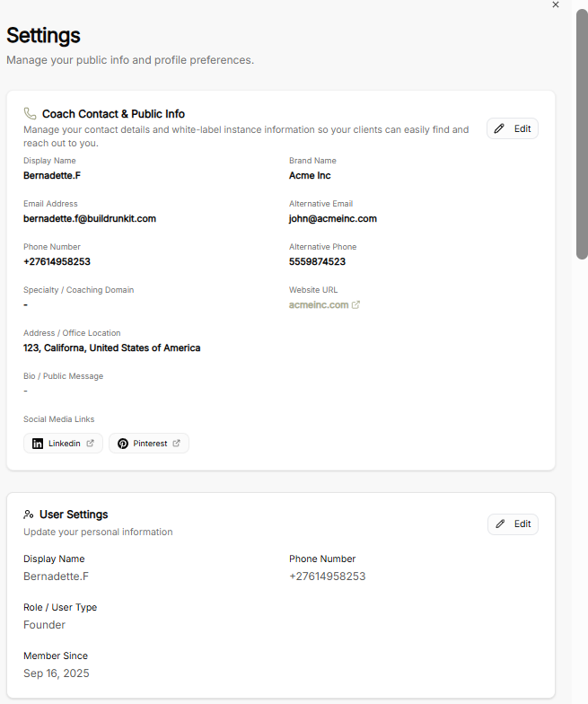Click the User Settings phone number +27614958253

(x=327, y=576)
